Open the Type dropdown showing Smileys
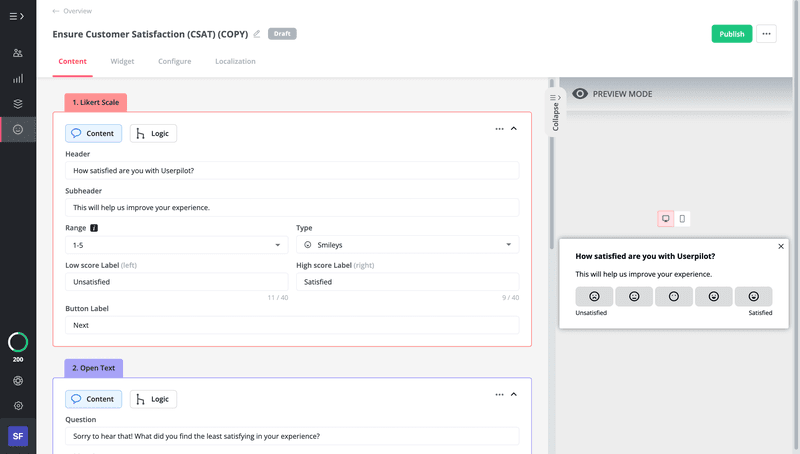Viewport: 800px width, 454px height. click(x=408, y=245)
